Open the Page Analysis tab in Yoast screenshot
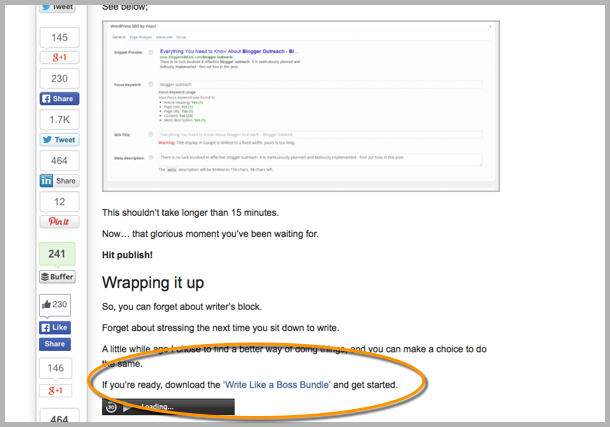 [141, 37]
